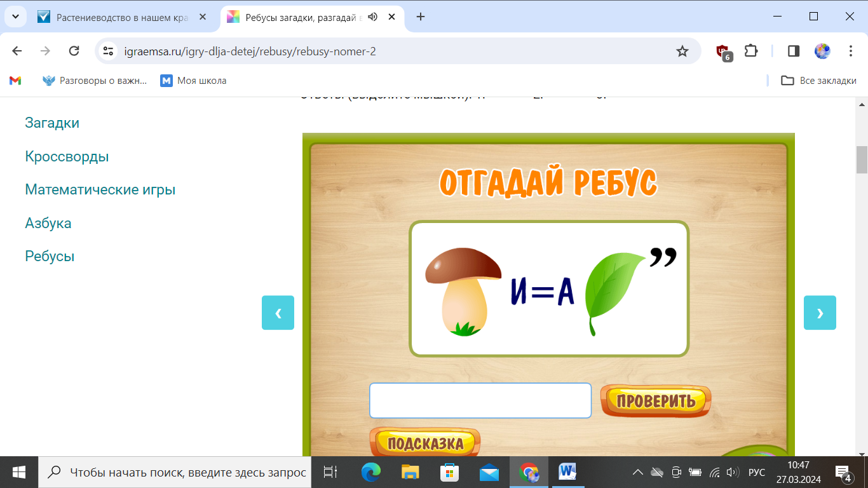The height and width of the screenshot is (488, 868).
Task: Open the Ребусы sidebar link
Action: [50, 256]
